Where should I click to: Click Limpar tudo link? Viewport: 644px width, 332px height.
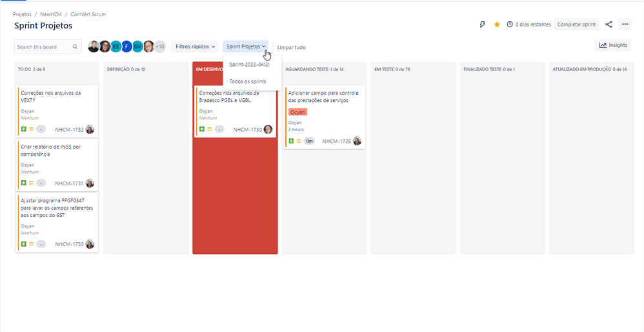291,47
